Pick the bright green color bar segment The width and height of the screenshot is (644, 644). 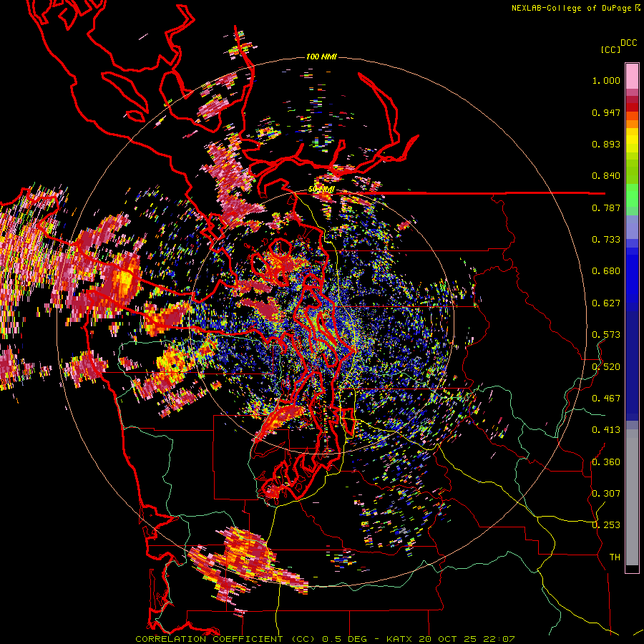coord(632,195)
